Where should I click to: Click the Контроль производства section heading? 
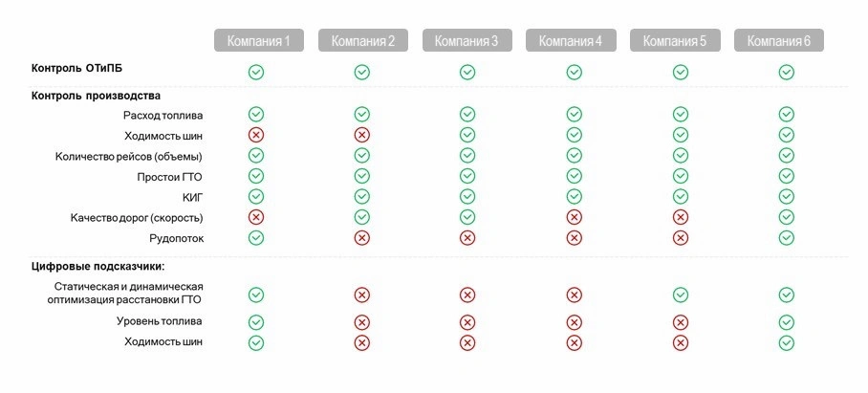96,96
